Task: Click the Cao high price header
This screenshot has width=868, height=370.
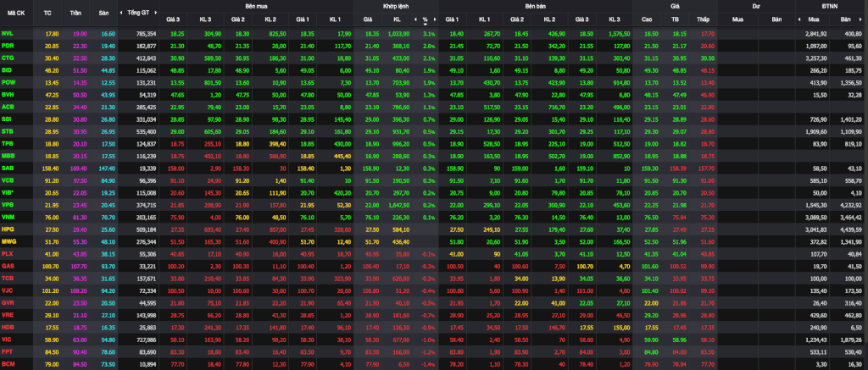Action: [x=647, y=19]
